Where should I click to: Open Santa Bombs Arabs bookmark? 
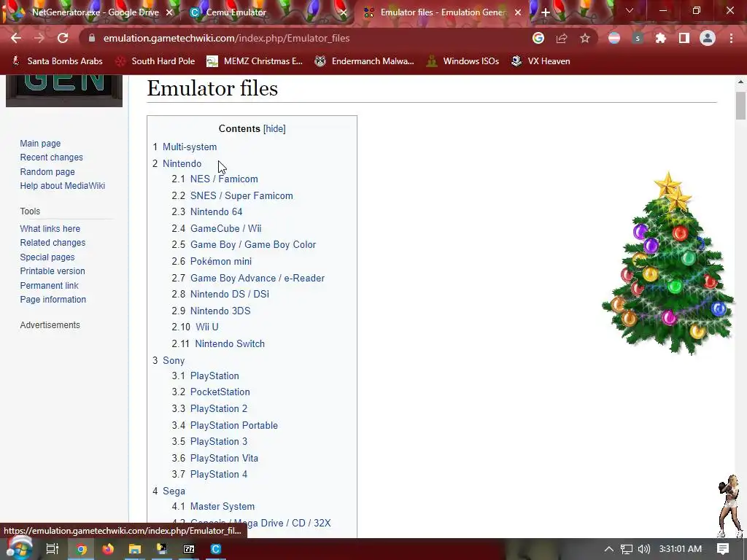(x=58, y=61)
